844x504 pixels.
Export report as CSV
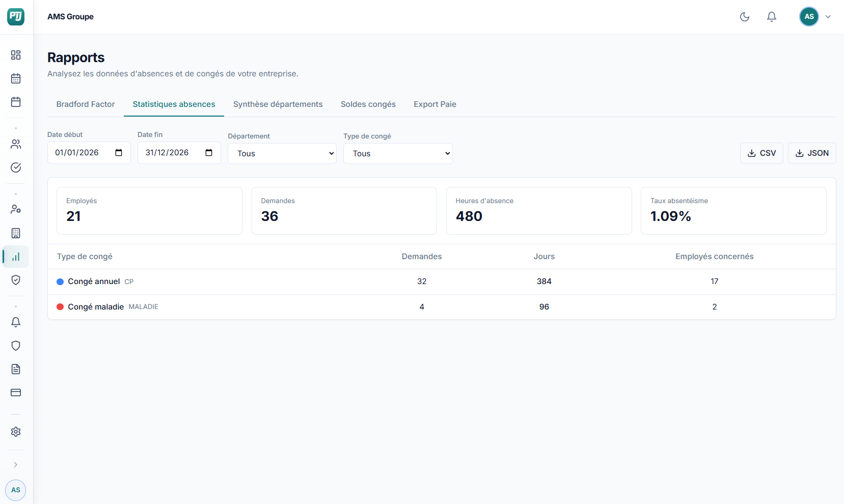click(x=761, y=153)
